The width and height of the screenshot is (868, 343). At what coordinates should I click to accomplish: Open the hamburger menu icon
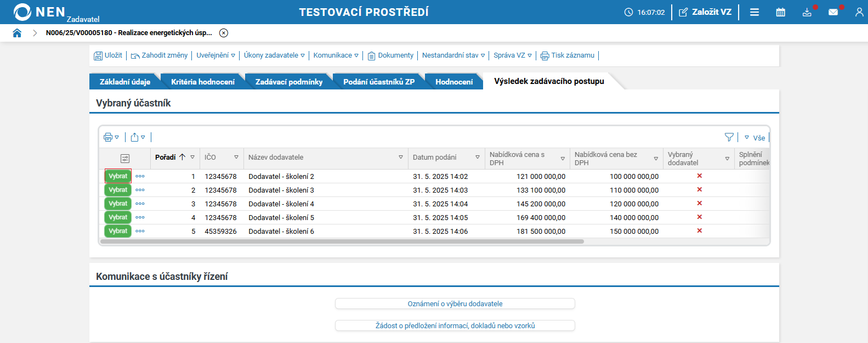[x=754, y=12]
